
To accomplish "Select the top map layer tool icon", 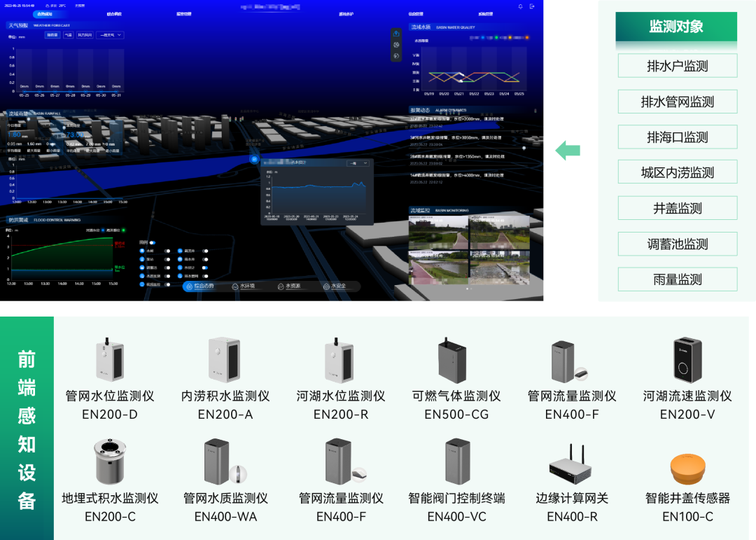I will [396, 33].
